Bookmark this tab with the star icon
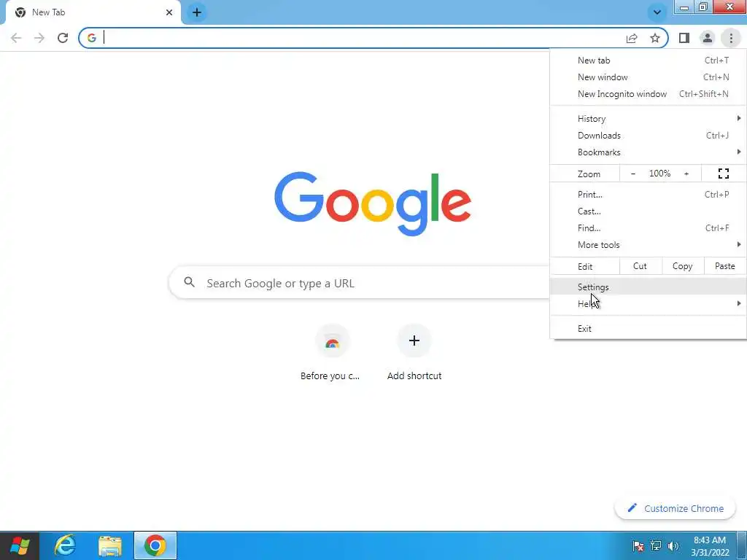Viewport: 747px width, 560px height. pyautogui.click(x=655, y=38)
